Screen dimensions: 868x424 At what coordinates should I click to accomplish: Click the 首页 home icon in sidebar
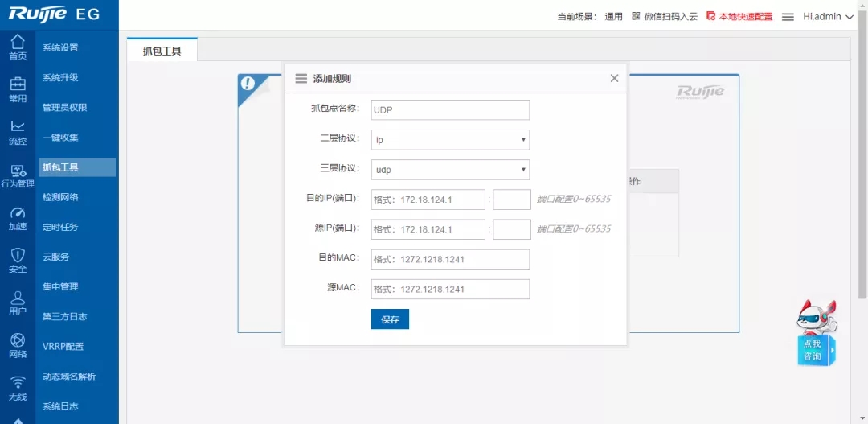pyautogui.click(x=18, y=43)
